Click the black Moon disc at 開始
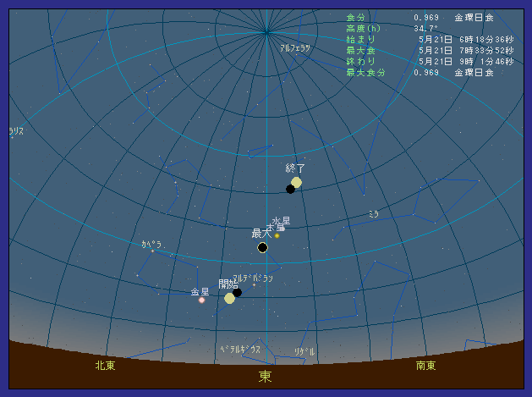Screen dimensions: 532x397 (238, 293)
